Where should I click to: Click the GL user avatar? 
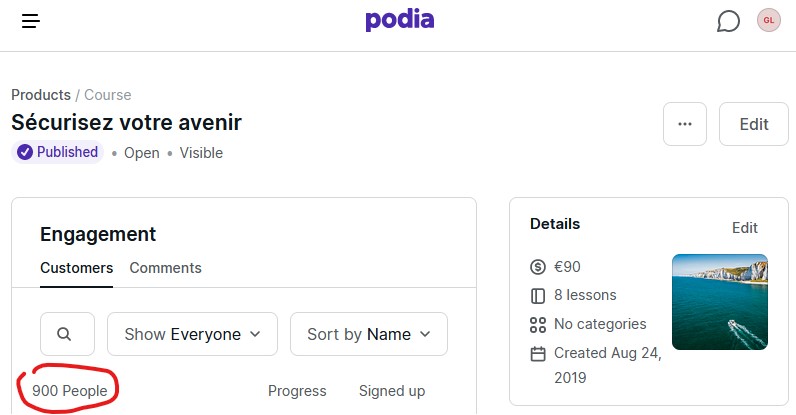768,21
